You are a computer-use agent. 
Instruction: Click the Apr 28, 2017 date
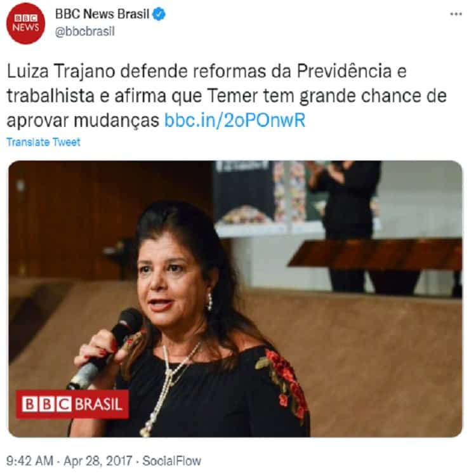tap(98, 461)
